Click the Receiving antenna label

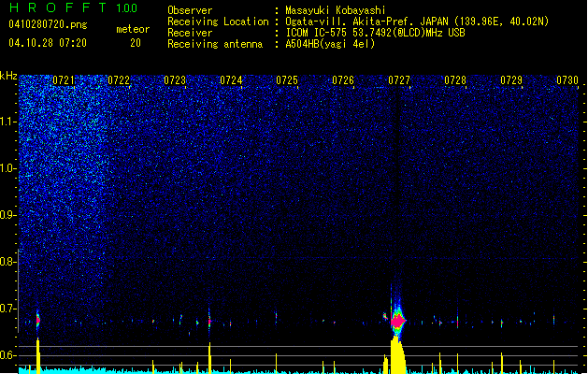215,44
